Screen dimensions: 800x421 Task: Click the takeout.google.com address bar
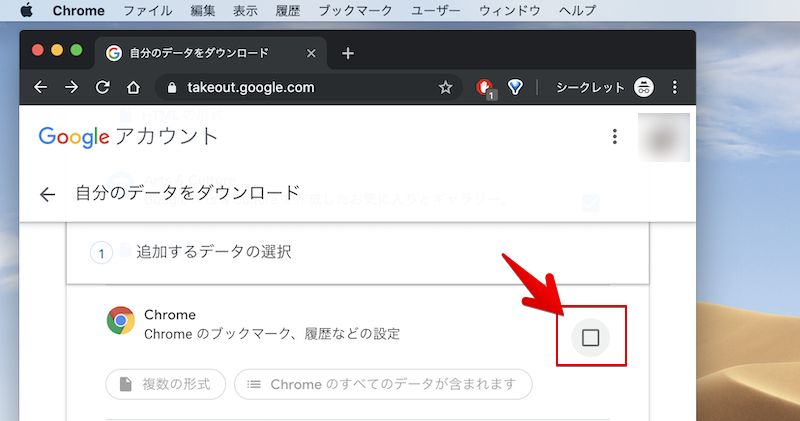pyautogui.click(x=300, y=88)
